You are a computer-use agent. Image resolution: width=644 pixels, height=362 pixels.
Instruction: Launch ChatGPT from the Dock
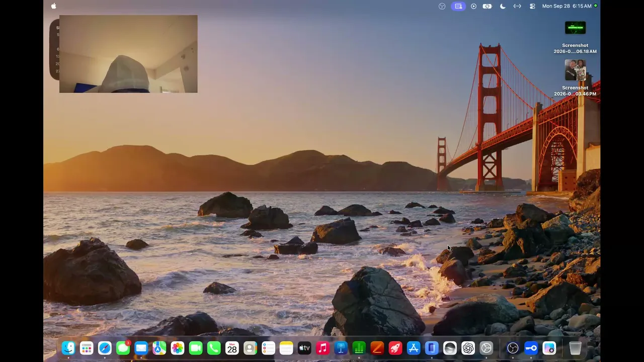coord(468,348)
